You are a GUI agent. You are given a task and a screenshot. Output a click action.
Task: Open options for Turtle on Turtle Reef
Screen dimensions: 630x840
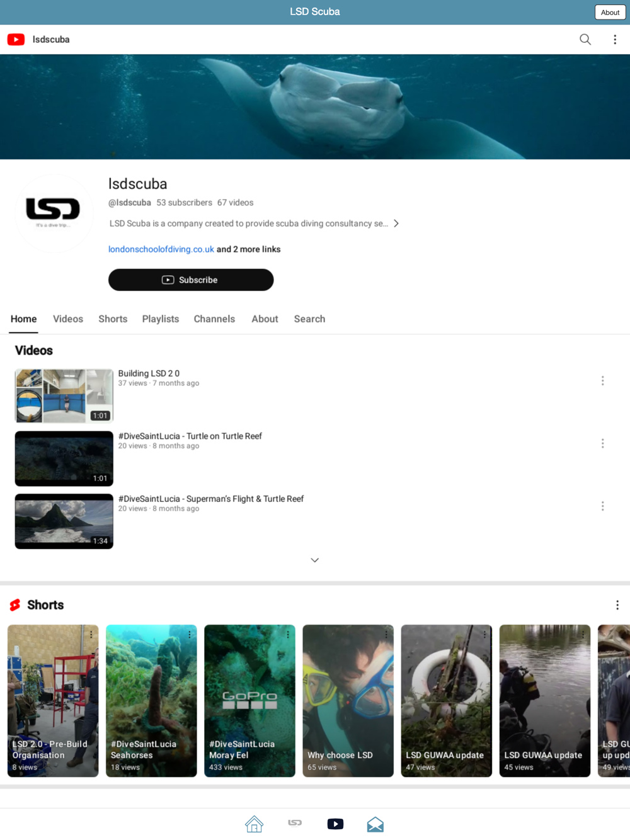point(603,444)
